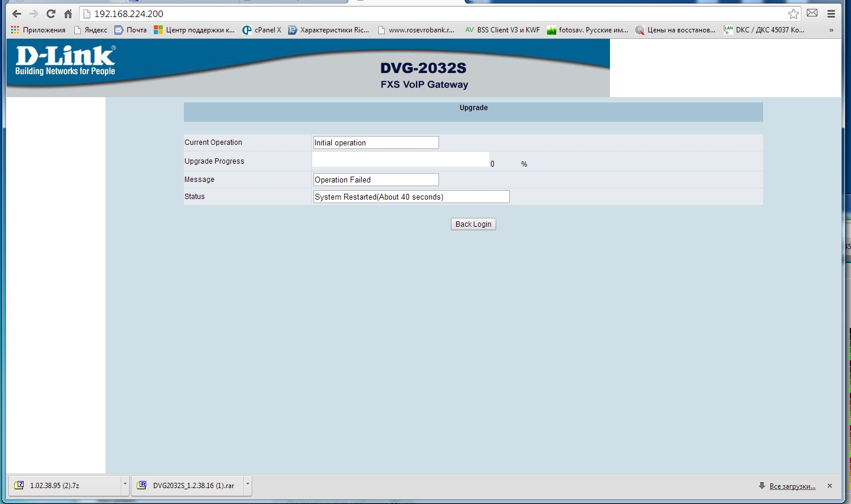Open the cPanel X bookmark
The height and width of the screenshot is (504, 851).
[x=262, y=30]
